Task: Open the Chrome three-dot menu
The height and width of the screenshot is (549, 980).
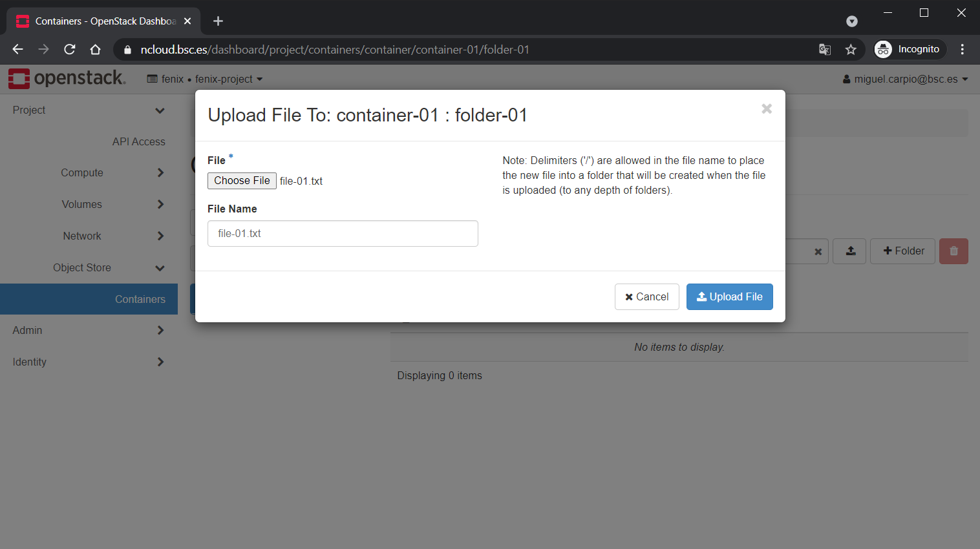Action: (x=963, y=49)
